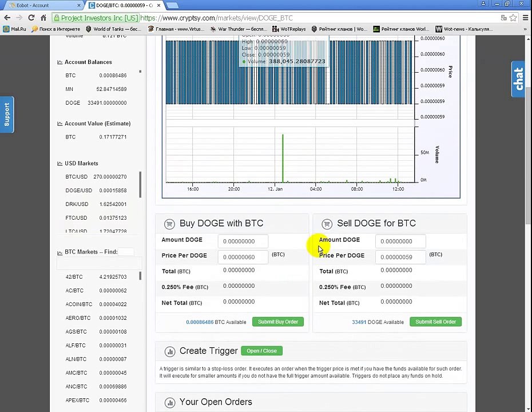Close the Eobot - Account tab
Image resolution: width=532 pixels, height=412 pixels.
pyautogui.click(x=79, y=5)
